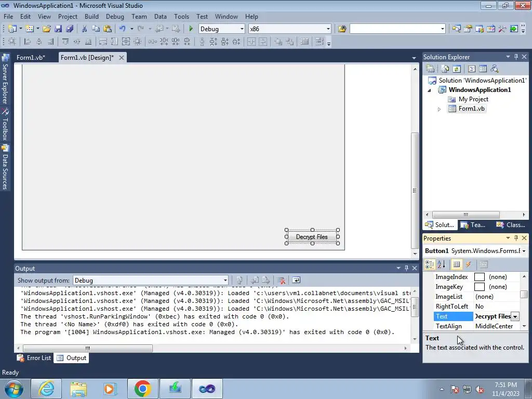Click the Find in Files icon

pyautogui.click(x=342, y=29)
